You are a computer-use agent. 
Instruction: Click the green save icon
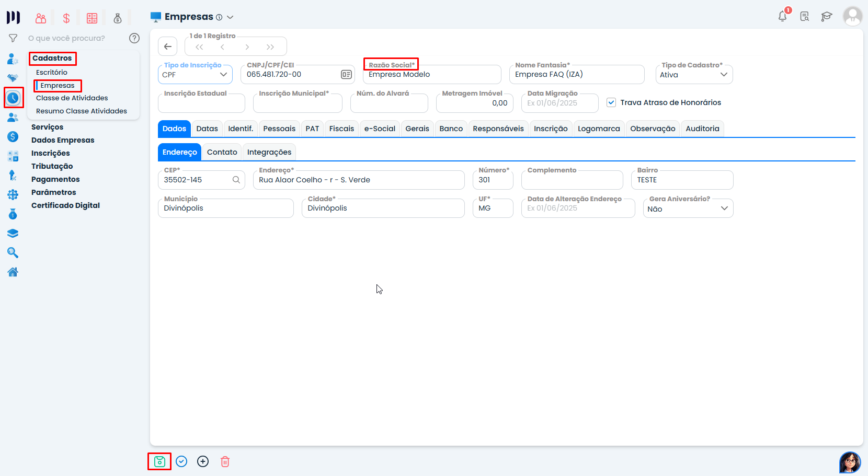[159, 461]
